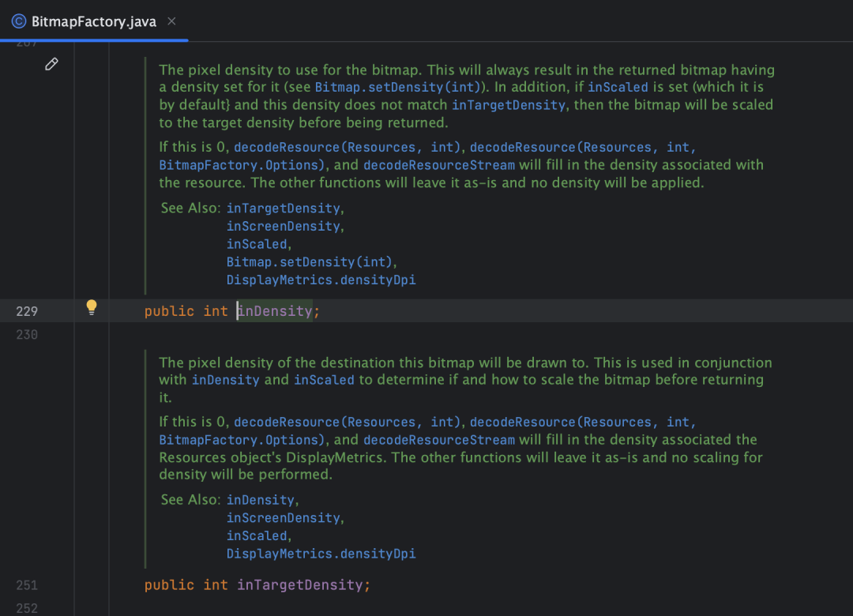Click line number 230 in the gutter

pos(27,335)
